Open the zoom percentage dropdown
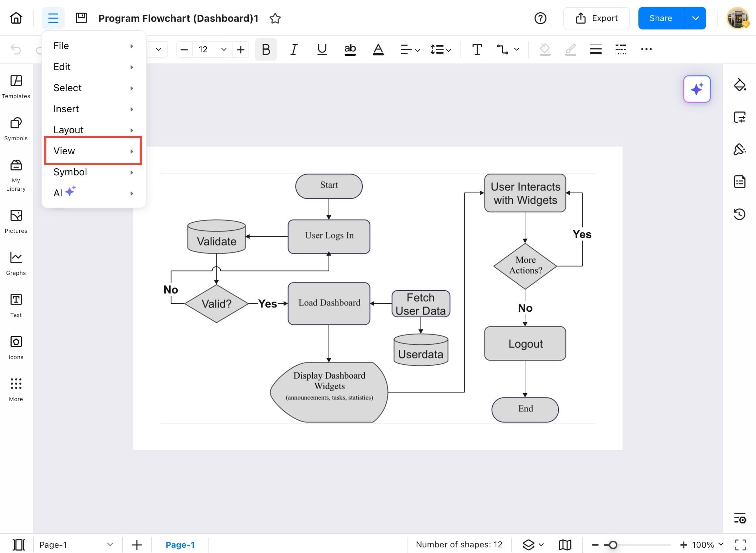Viewport: 756px width, 553px height. click(721, 544)
